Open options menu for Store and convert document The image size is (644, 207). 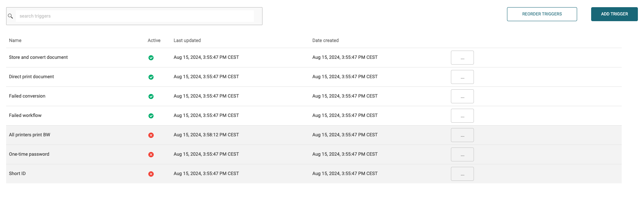click(462, 58)
